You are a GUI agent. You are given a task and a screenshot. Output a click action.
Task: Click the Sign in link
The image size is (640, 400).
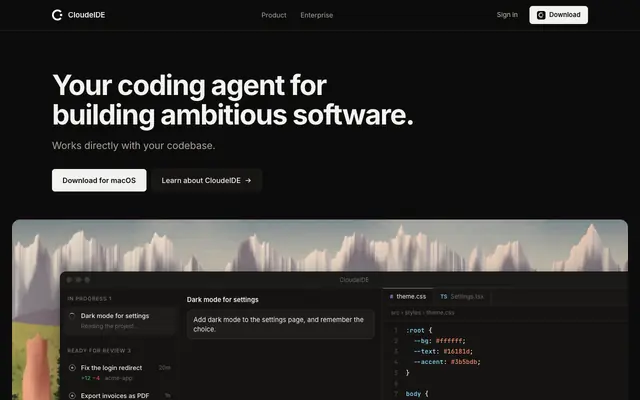[507, 15]
